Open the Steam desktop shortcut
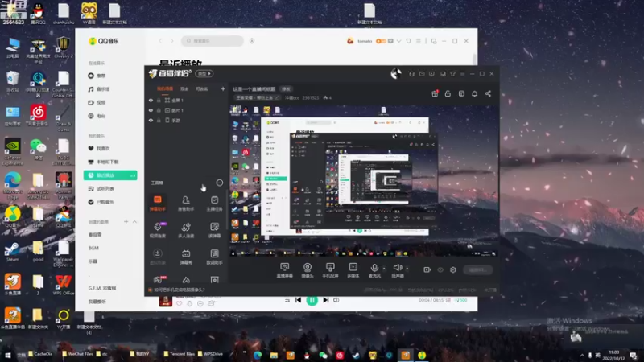The image size is (644, 362). (x=12, y=252)
